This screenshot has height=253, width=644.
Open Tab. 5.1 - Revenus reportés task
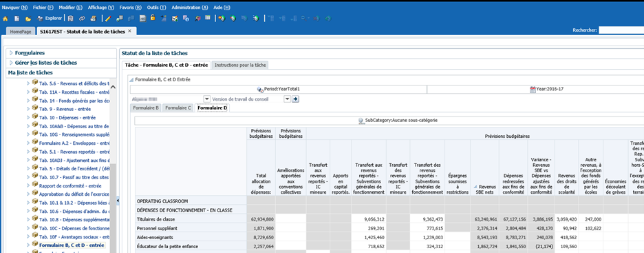[x=74, y=152]
